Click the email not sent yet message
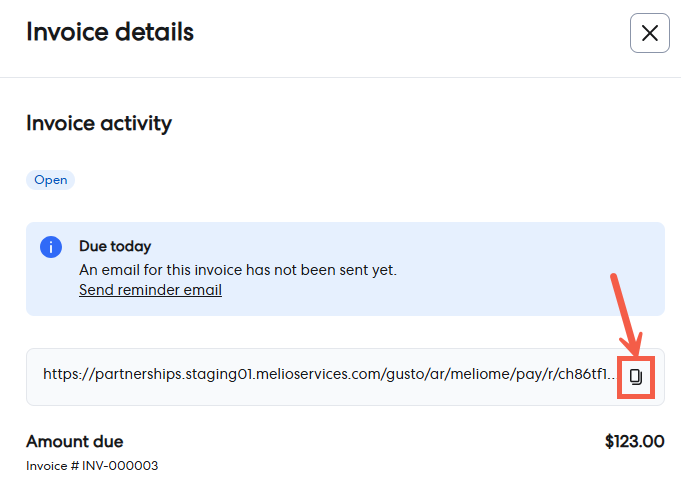The width and height of the screenshot is (681, 484). click(238, 269)
